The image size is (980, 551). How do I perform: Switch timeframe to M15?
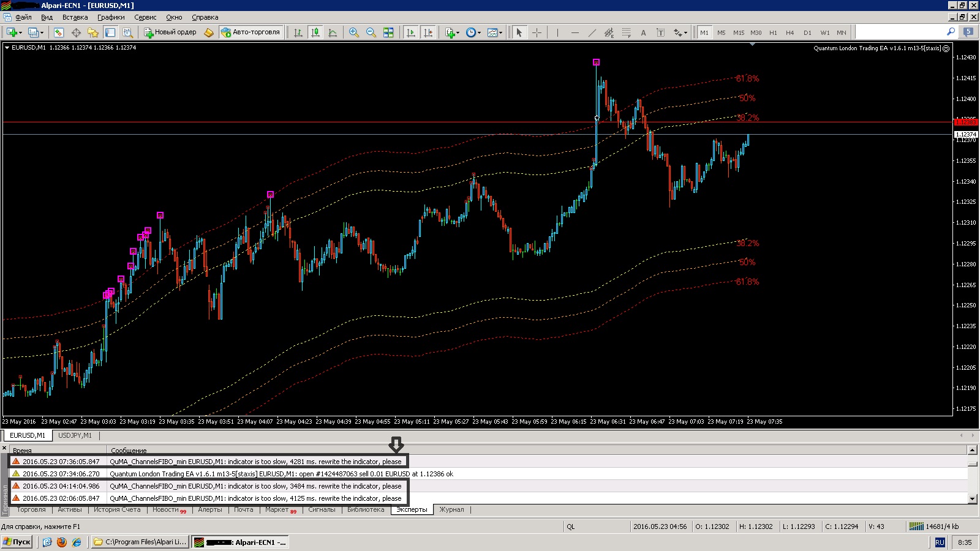(739, 32)
